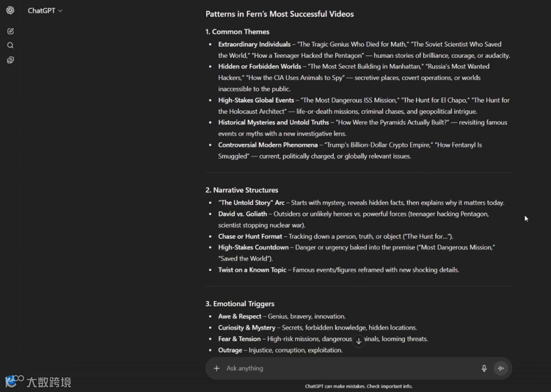Screen dimensions: 551x392
Task: Click the plus attach icon in the composer
Action: pos(216,368)
